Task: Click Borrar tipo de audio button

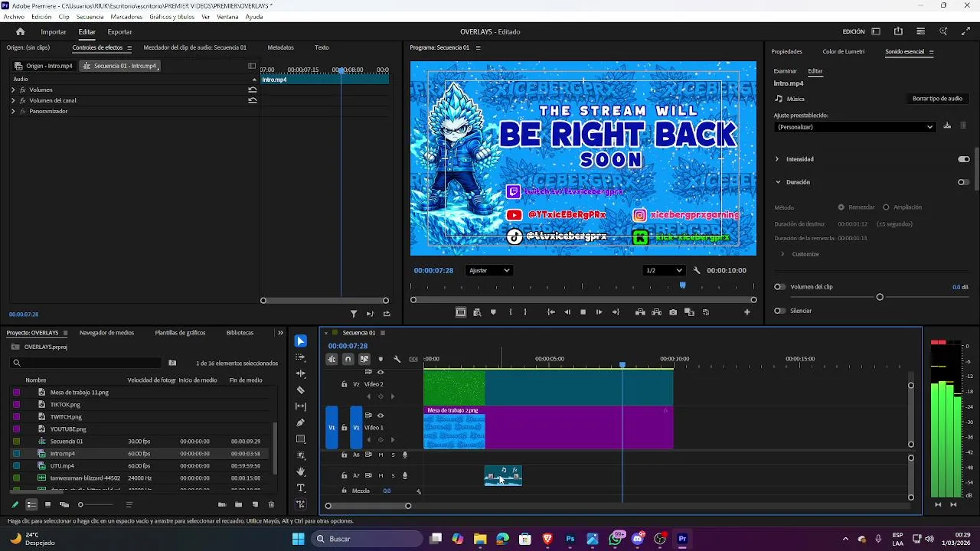Action: 937,99
